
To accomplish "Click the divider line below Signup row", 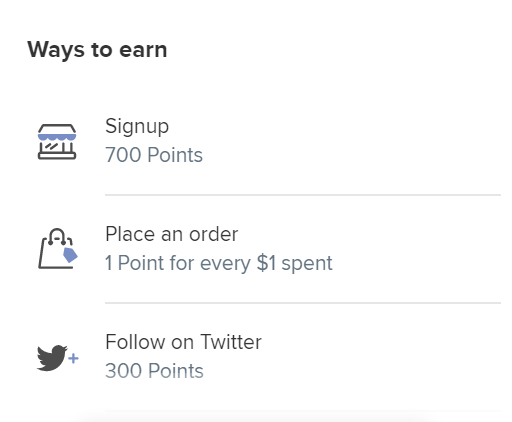I will (x=303, y=195).
